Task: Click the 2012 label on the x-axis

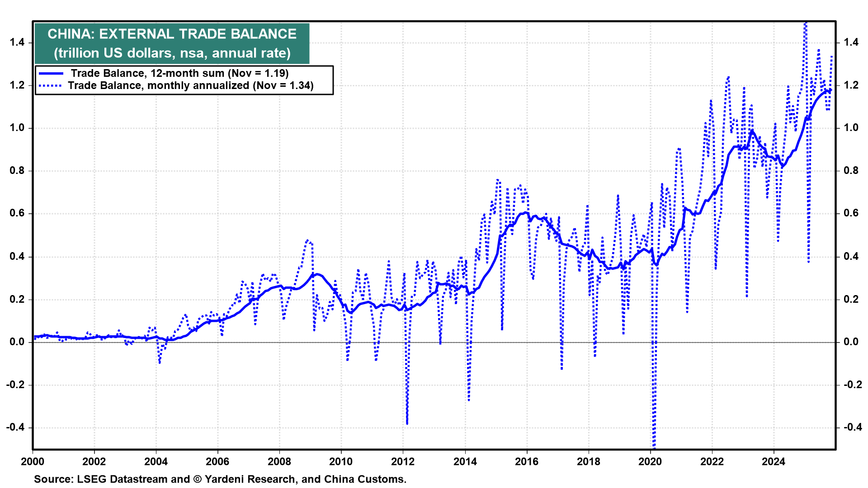Action: [403, 461]
